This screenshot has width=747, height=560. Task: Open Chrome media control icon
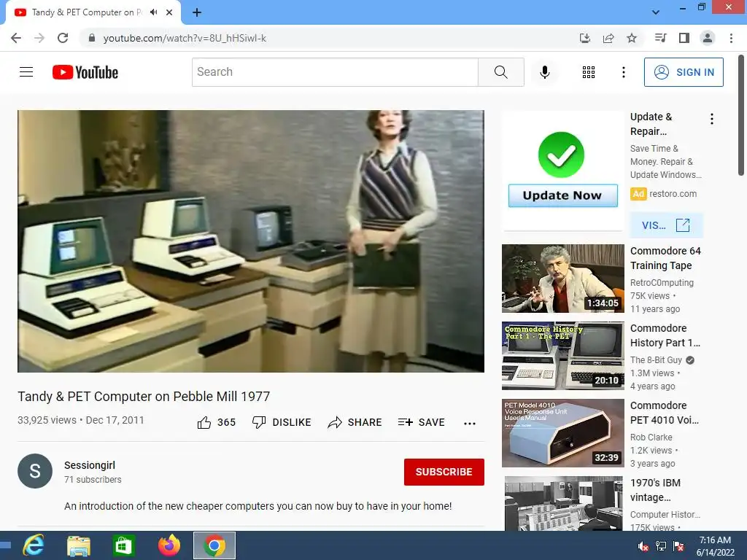pyautogui.click(x=660, y=38)
